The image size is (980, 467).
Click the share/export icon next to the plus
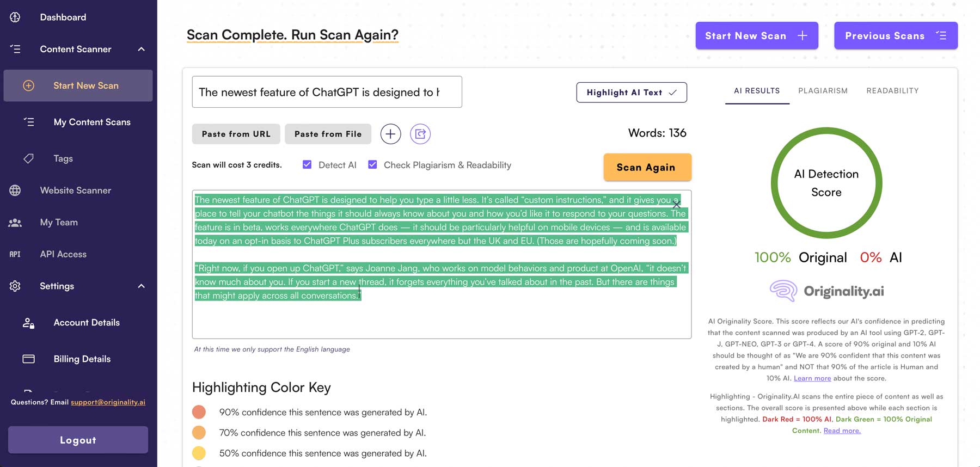point(420,134)
